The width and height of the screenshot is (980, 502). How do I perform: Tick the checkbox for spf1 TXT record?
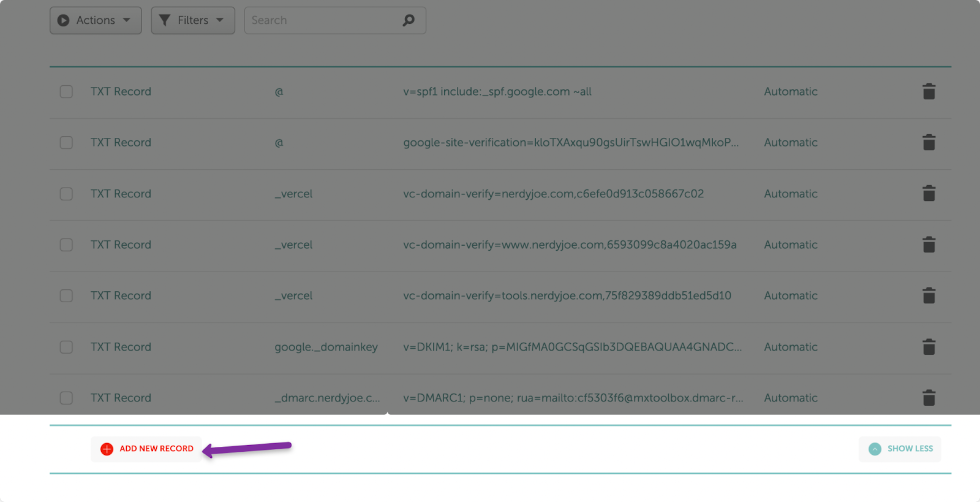66,91
